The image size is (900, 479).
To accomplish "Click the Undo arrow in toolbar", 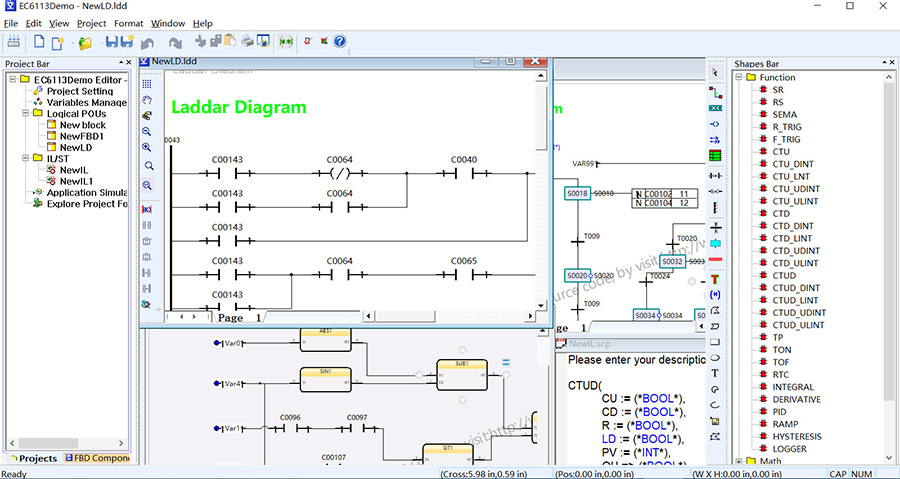I will coord(148,43).
